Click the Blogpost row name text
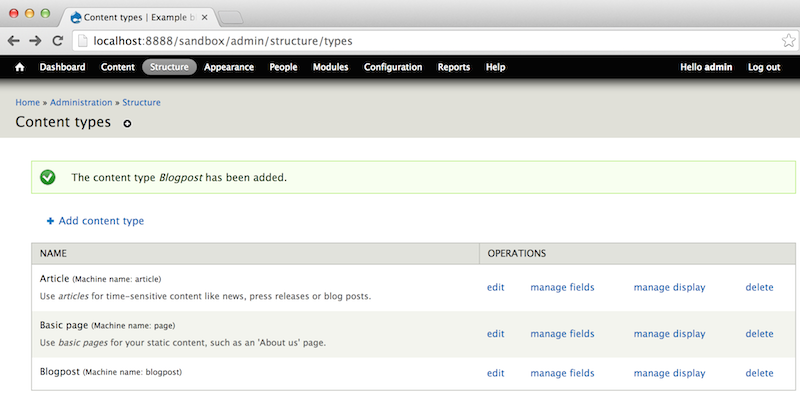Screen dimensions: 800x395 (60, 372)
